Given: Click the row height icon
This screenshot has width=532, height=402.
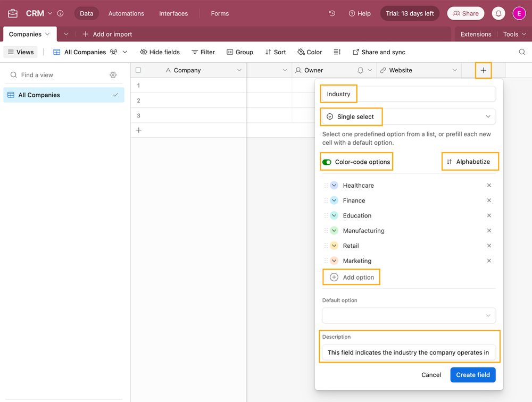Looking at the screenshot, I should (x=337, y=52).
